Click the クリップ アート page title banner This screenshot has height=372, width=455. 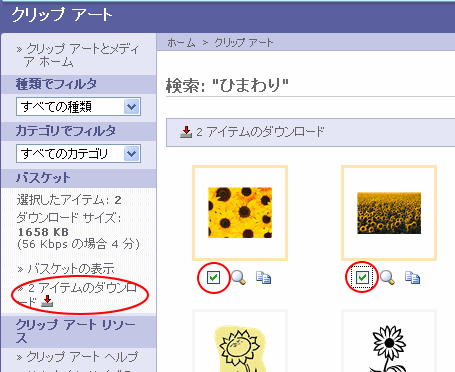click(62, 15)
